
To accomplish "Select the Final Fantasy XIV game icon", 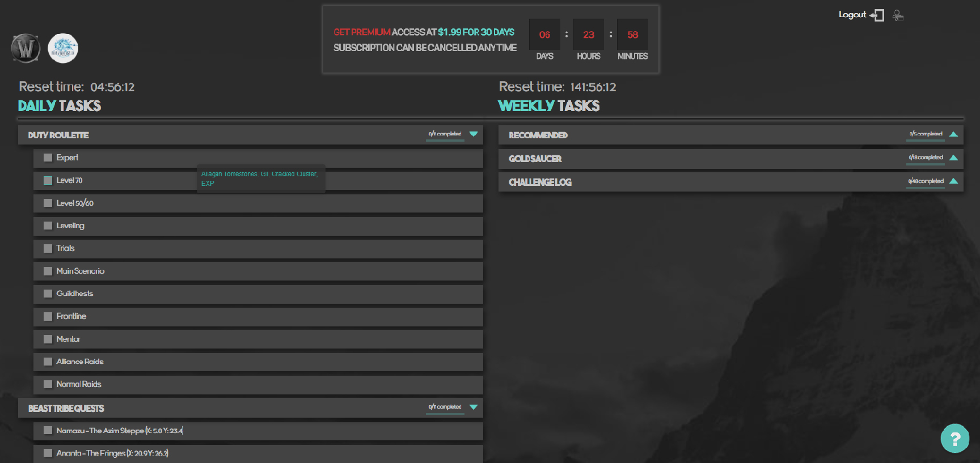I will coord(63,49).
